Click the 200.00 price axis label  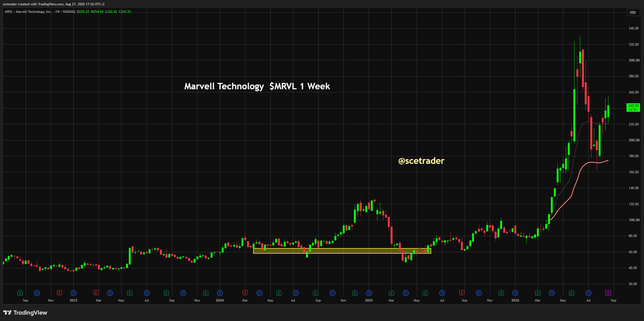(634, 140)
